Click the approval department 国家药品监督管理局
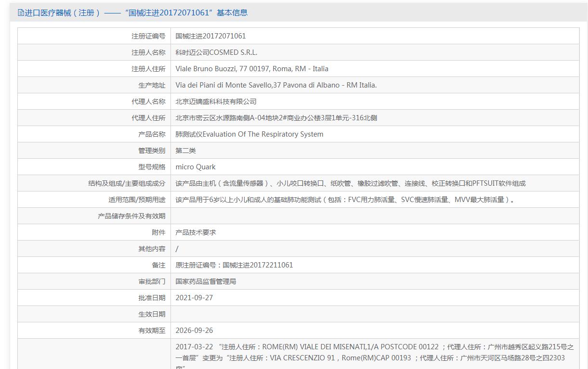The width and height of the screenshot is (588, 369). coord(206,281)
